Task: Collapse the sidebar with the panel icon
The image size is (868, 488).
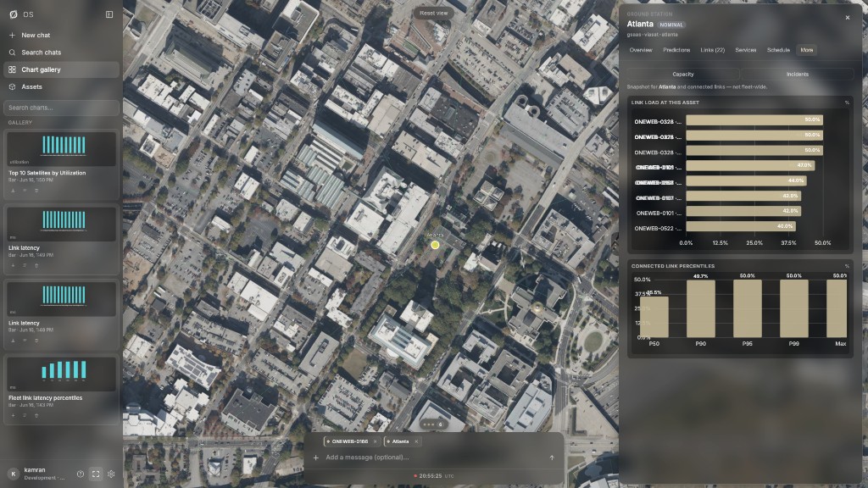Action: coord(109,14)
